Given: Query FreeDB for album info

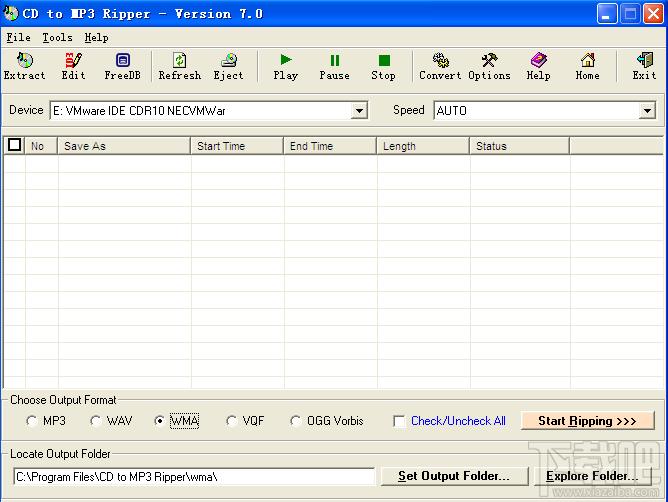Looking at the screenshot, I should (x=122, y=66).
